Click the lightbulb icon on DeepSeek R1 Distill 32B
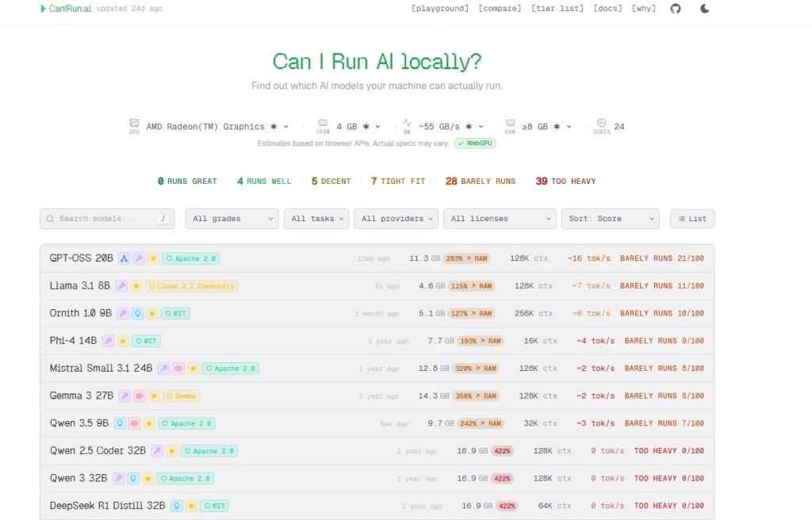812x520 pixels. 177,506
